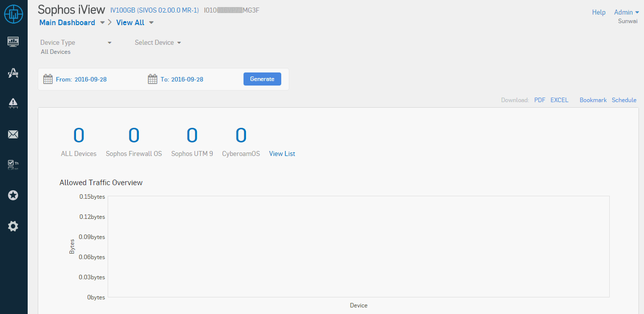644x314 pixels.
Task: Click the Generate button
Action: coord(262,79)
